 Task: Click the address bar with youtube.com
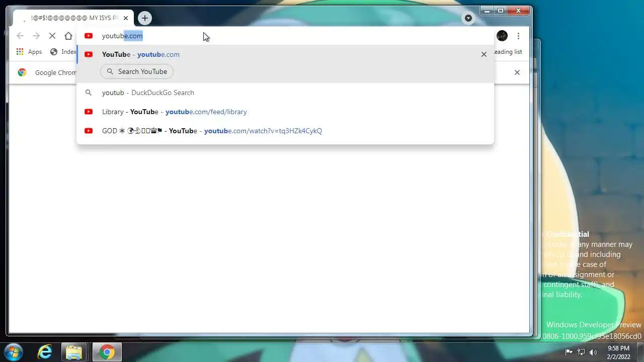[x=285, y=36]
